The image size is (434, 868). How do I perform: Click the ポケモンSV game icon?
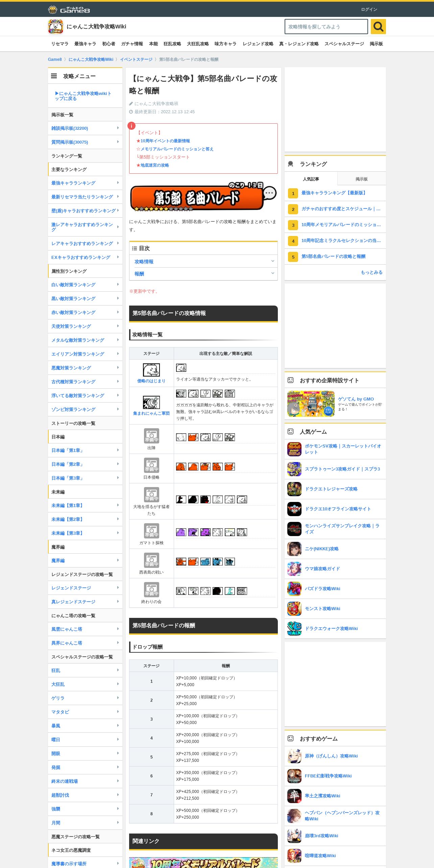click(x=294, y=449)
